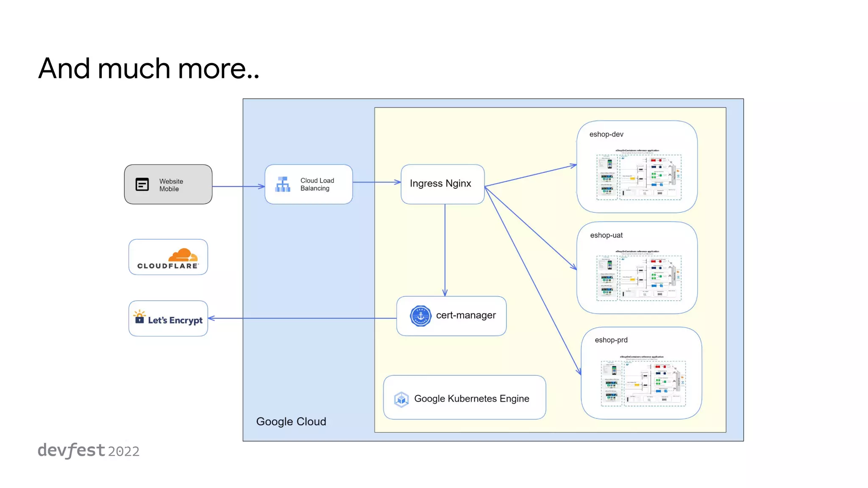The image size is (868, 488).
Task: Select the Ingress Nginx box
Action: click(x=442, y=184)
